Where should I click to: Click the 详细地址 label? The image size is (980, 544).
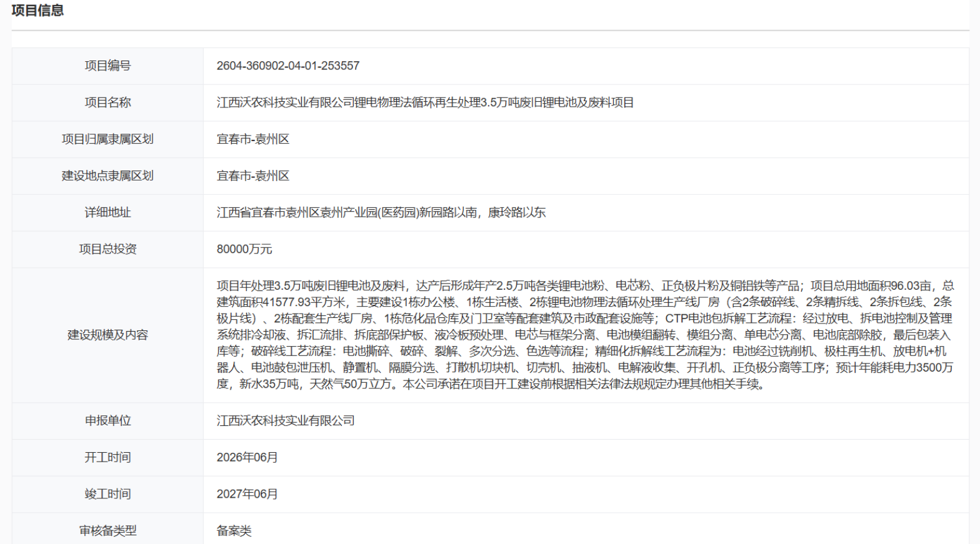tap(107, 212)
